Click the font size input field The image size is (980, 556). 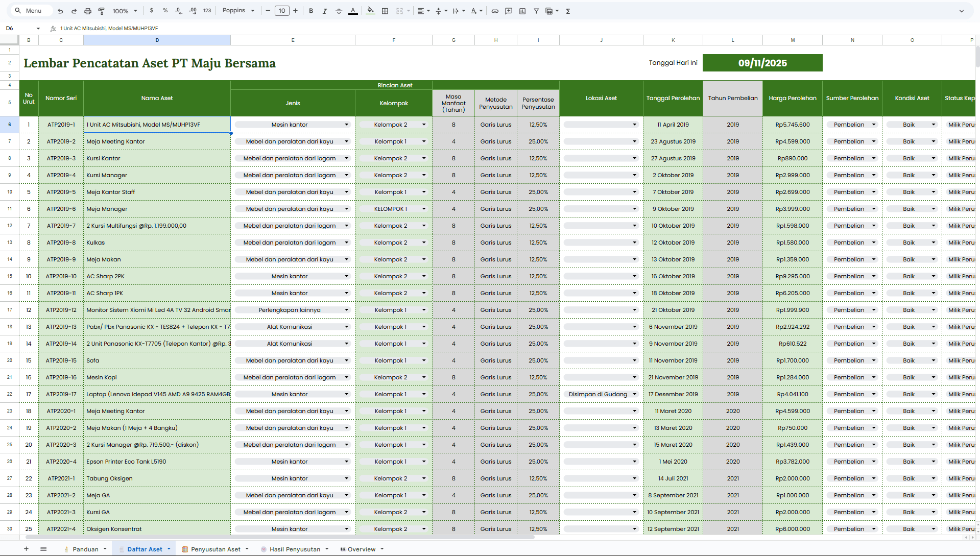282,11
